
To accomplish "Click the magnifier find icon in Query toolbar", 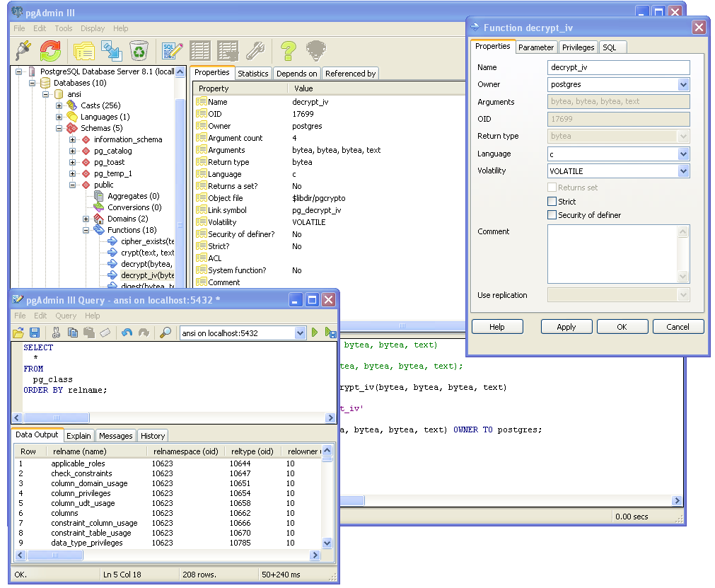I will (x=165, y=333).
